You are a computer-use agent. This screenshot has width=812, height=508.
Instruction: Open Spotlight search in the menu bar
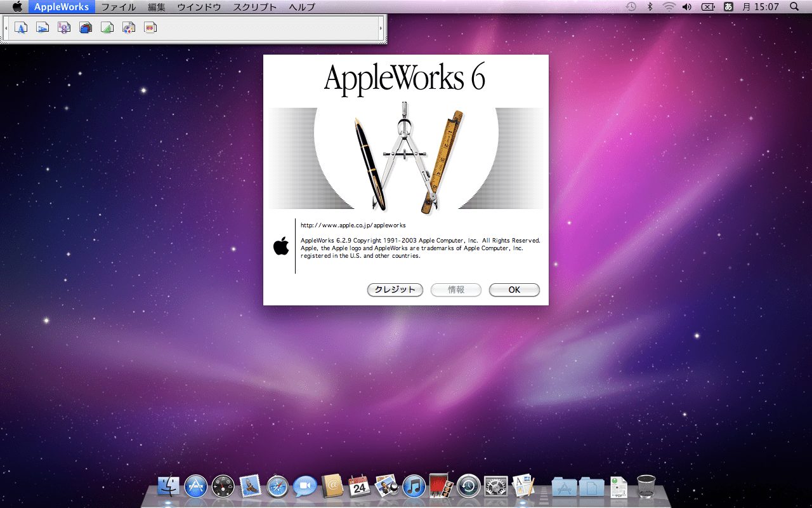794,7
